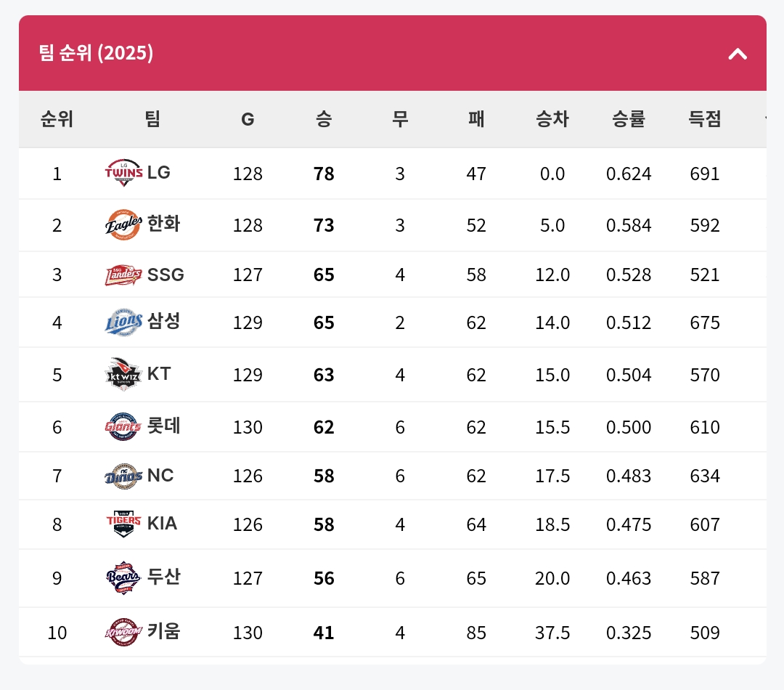784x690 pixels.
Task: Sort by the 승 column header
Action: tap(324, 119)
